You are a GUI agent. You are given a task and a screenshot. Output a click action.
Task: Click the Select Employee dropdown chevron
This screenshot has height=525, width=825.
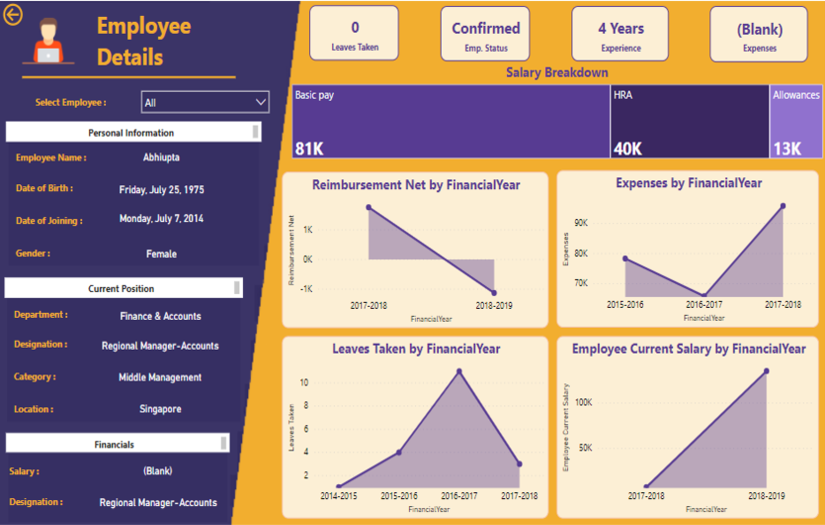[x=260, y=102]
